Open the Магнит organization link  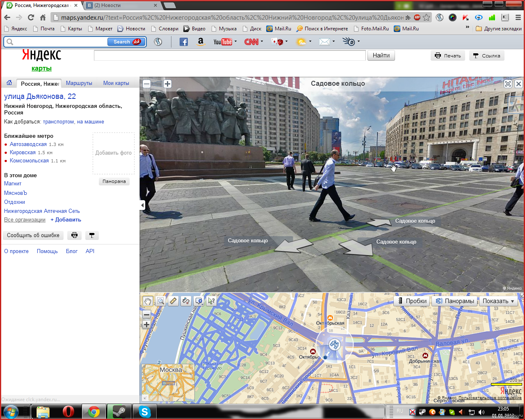click(x=13, y=184)
